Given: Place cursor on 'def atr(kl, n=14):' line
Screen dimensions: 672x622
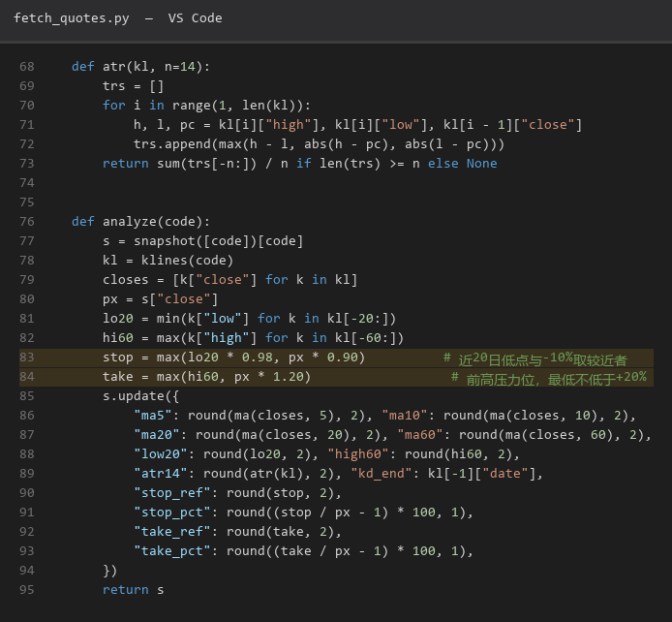Looking at the screenshot, I should [141, 67].
